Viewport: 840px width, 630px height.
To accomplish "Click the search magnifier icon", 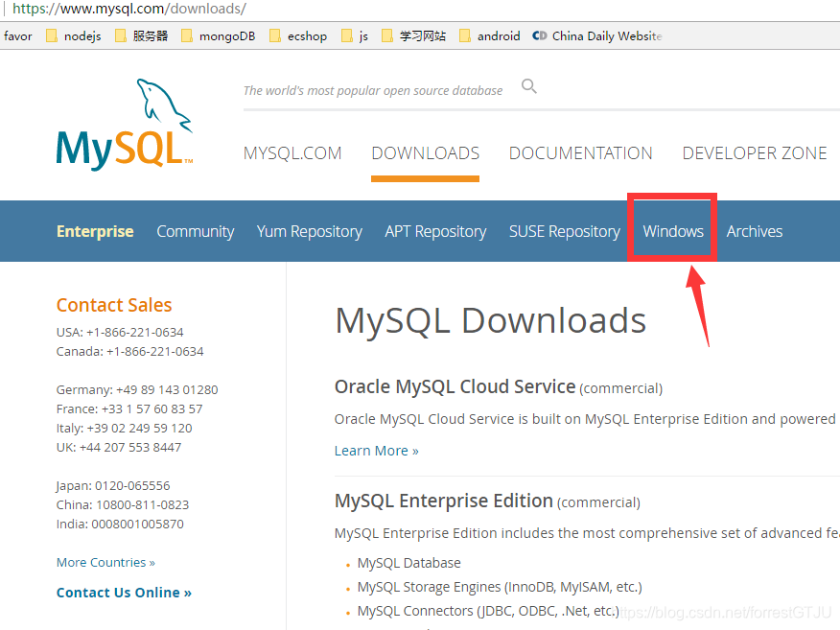I will tap(528, 86).
